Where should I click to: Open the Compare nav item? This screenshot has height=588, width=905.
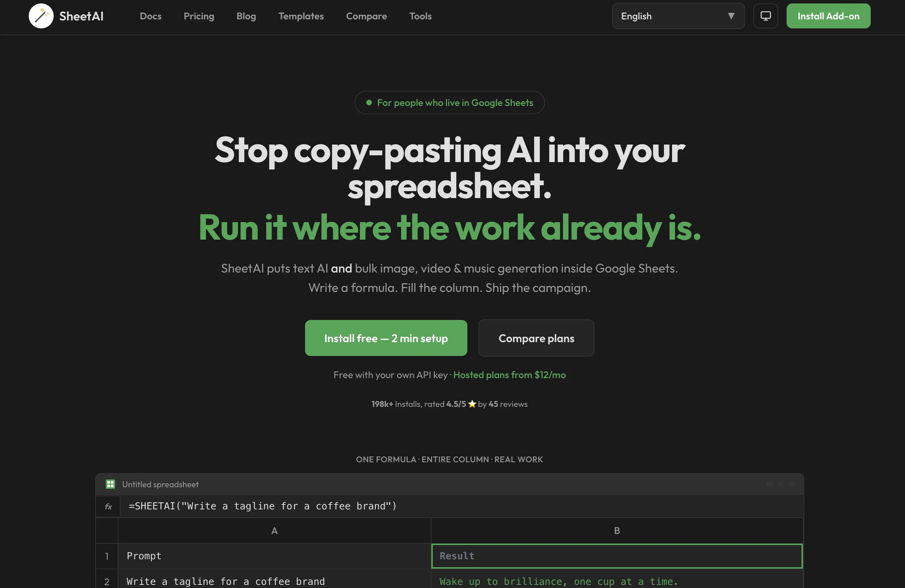[x=366, y=16]
